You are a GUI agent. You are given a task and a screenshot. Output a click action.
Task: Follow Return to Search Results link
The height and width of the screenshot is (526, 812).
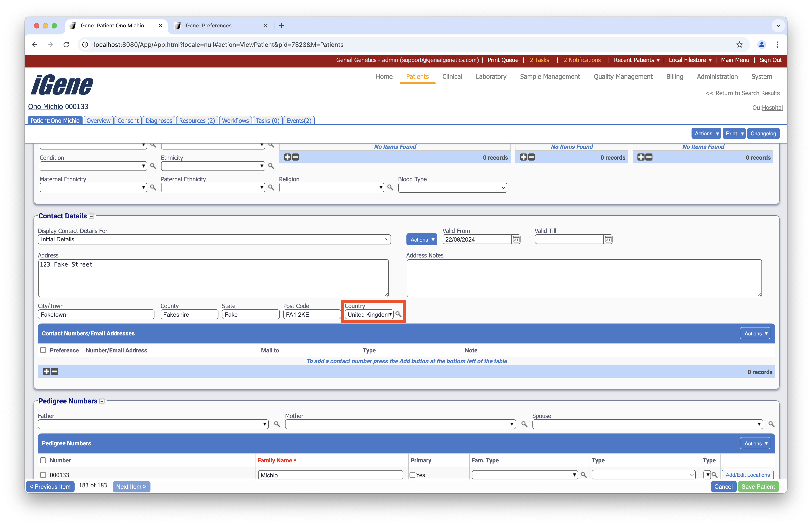742,93
